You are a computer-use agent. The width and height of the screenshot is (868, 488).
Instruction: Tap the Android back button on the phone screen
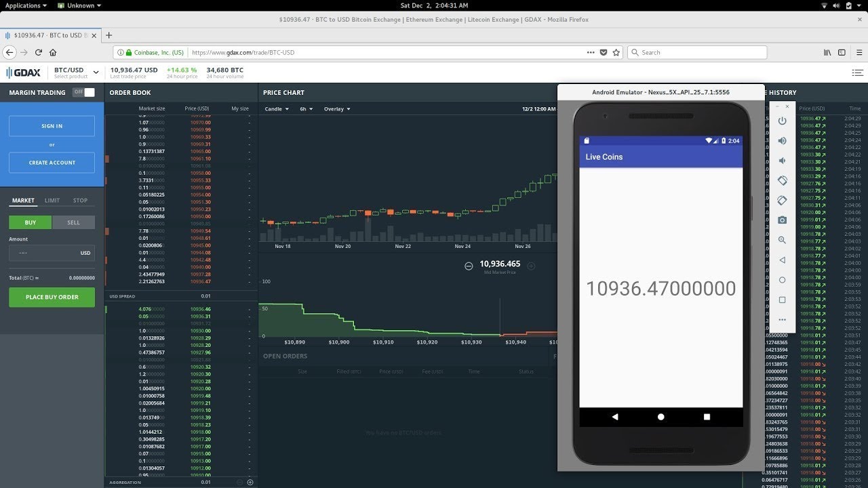pyautogui.click(x=615, y=417)
